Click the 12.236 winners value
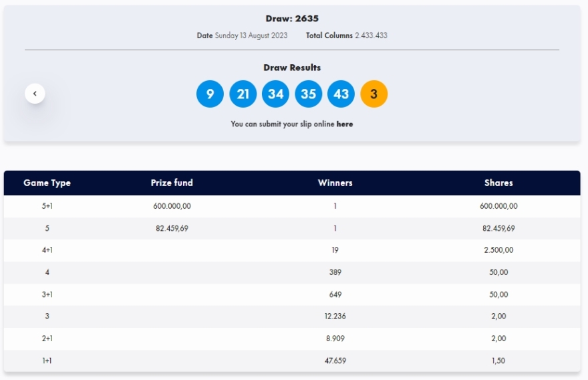 click(335, 316)
